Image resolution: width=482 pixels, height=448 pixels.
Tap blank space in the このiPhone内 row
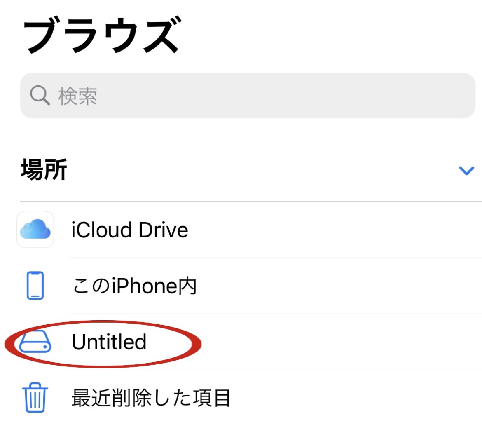coord(330,286)
